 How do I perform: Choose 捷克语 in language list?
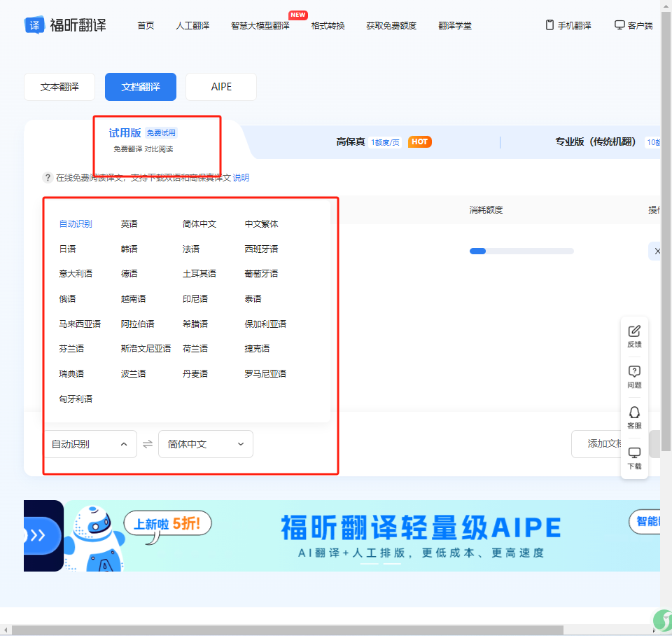click(257, 349)
